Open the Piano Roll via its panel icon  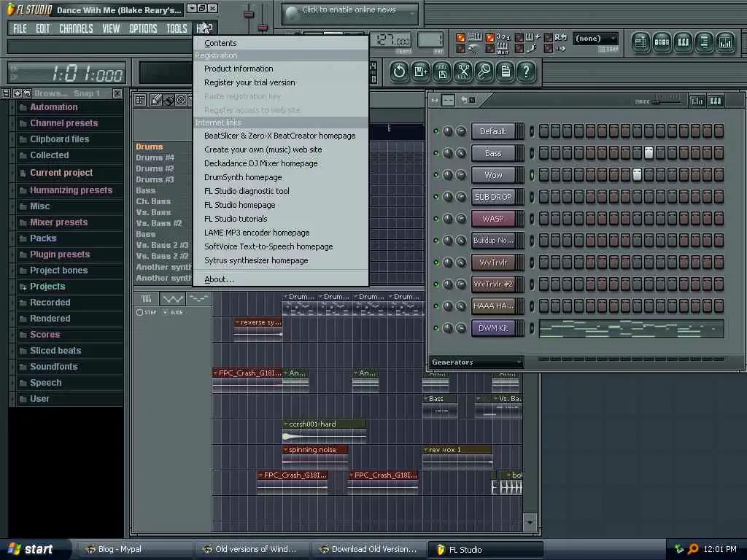(x=683, y=43)
